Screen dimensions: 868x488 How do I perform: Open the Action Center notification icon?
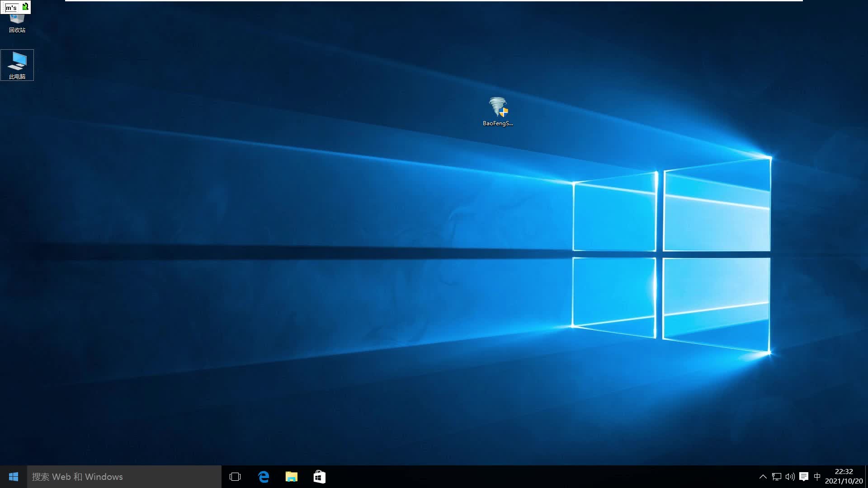[804, 477]
